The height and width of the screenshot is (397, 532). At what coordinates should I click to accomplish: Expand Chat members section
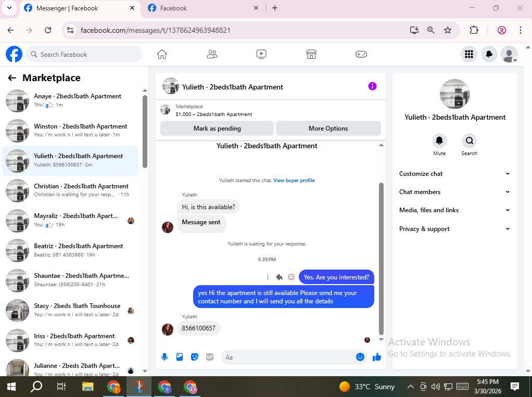pyautogui.click(x=454, y=192)
